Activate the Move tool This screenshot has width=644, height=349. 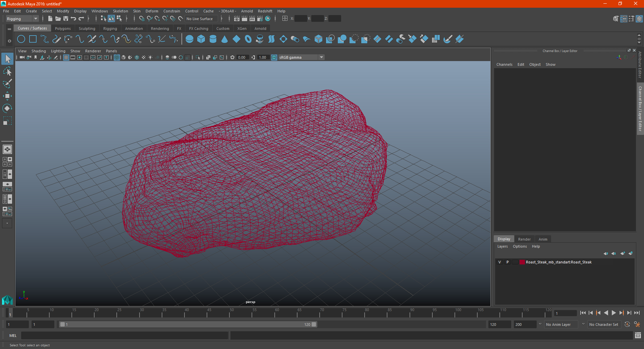point(7,96)
